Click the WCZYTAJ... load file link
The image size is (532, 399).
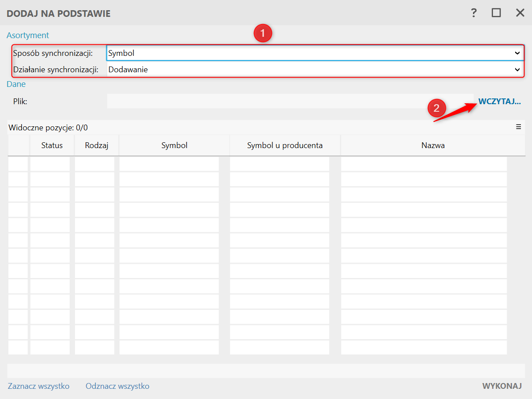(499, 102)
